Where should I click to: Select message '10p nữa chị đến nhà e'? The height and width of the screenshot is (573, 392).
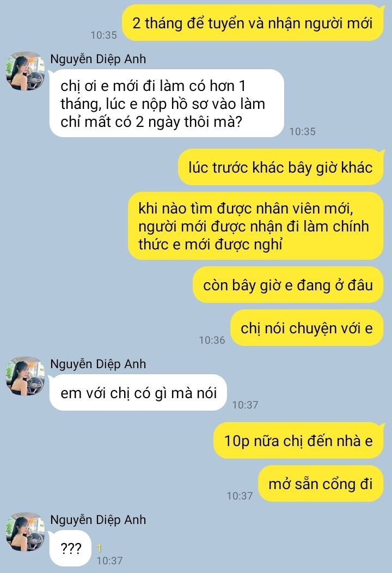tap(298, 441)
